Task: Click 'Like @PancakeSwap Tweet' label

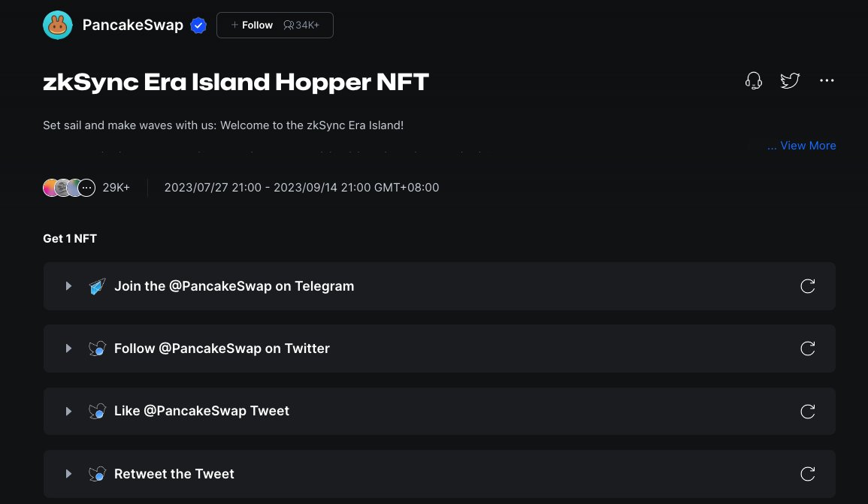Action: click(x=201, y=411)
